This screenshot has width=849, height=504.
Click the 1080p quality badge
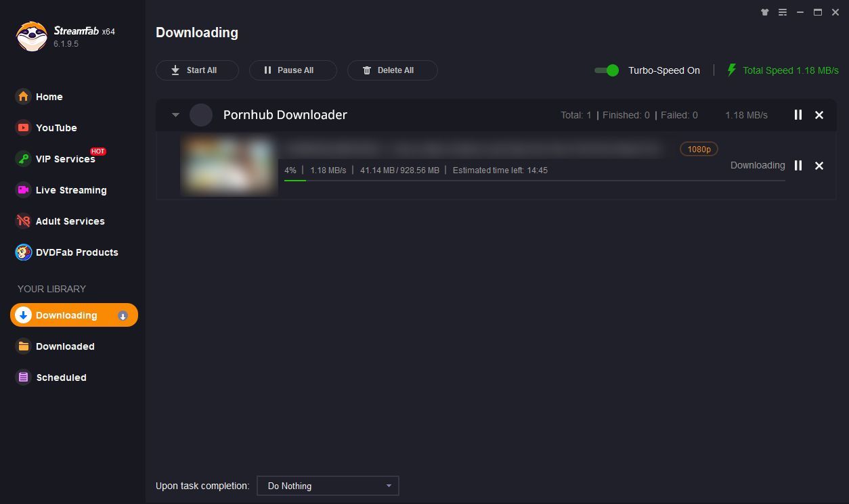tap(699, 149)
